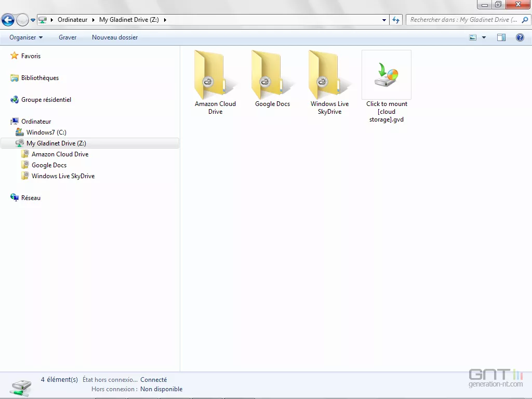This screenshot has height=399, width=532.
Task: Click the Help question mark icon
Action: point(520,37)
